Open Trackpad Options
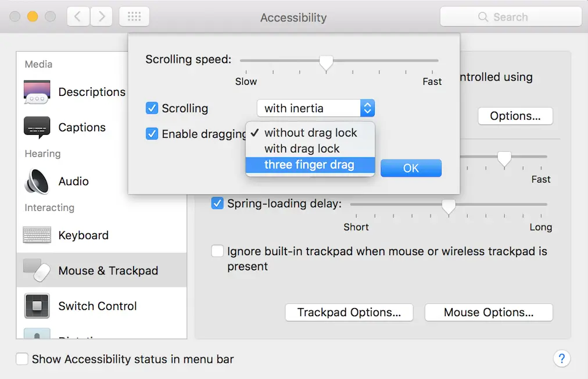 pos(349,312)
